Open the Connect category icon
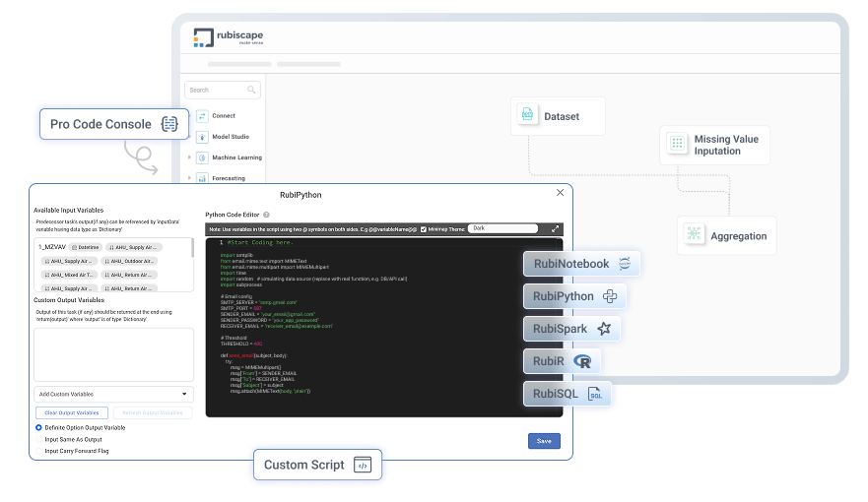Image resolution: width=868 pixels, height=502 pixels. click(202, 116)
